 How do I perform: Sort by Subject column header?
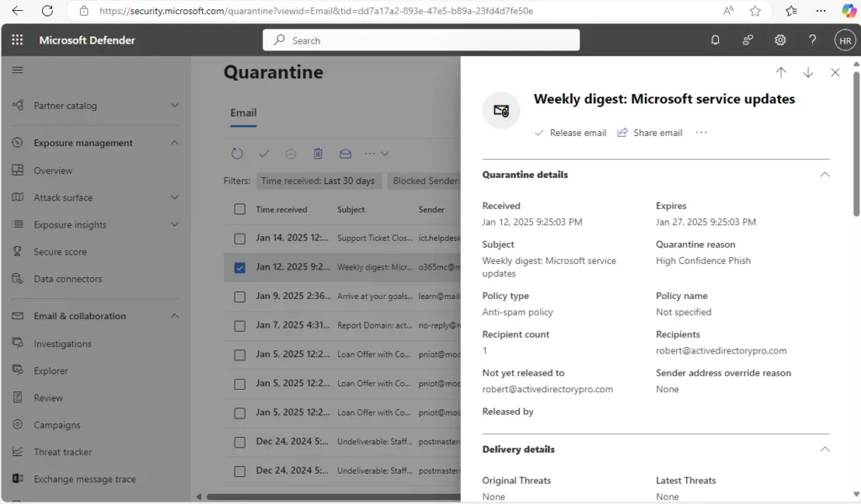point(351,209)
